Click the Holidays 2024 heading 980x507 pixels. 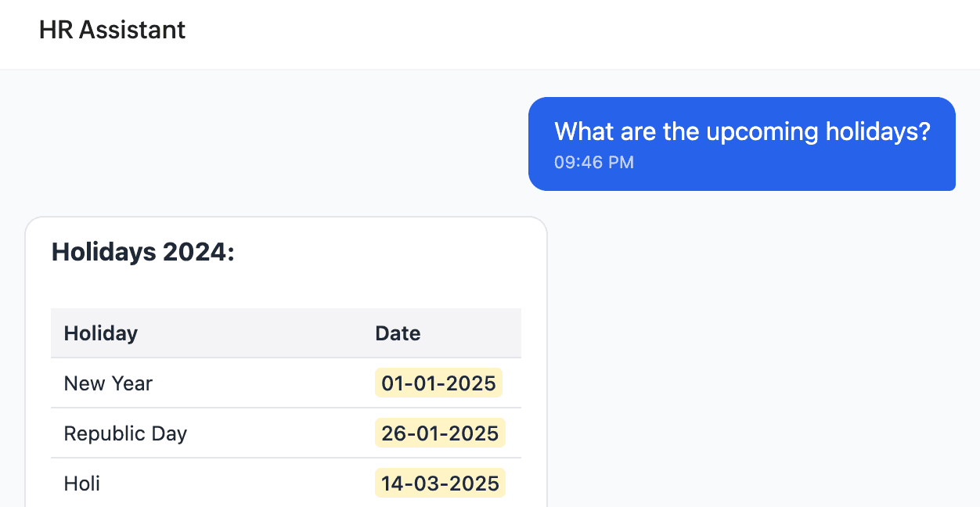[142, 253]
